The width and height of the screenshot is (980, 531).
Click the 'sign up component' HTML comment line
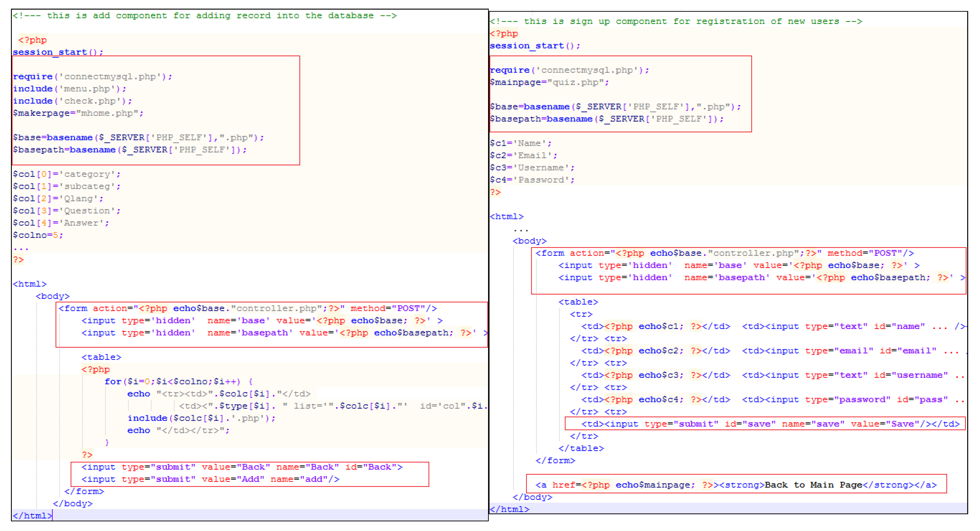click(x=675, y=21)
